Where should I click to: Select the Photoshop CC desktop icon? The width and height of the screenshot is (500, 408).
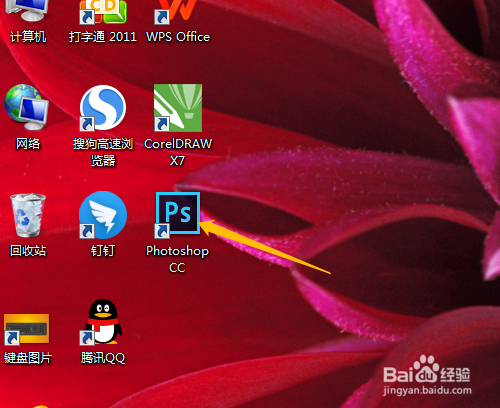(x=178, y=215)
